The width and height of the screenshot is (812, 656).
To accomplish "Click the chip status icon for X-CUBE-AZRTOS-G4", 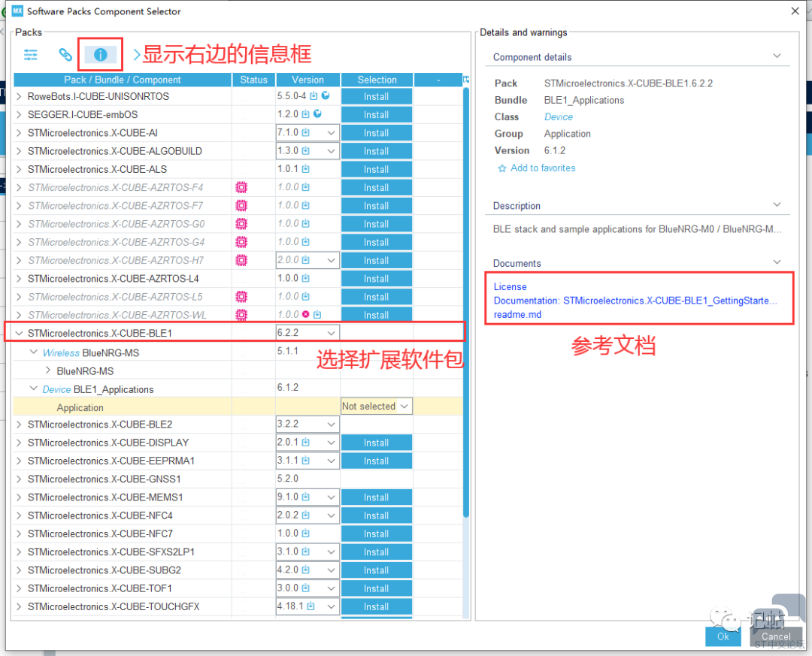I will click(x=241, y=242).
